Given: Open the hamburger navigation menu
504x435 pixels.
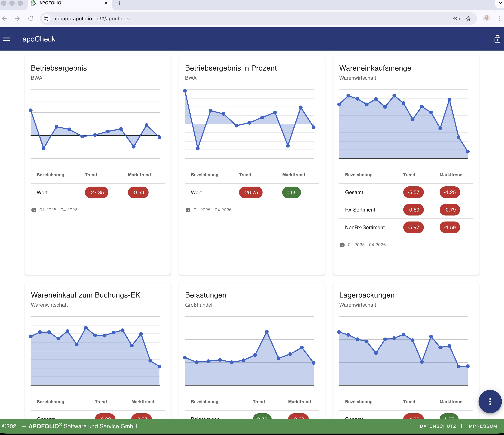Looking at the screenshot, I should click(7, 39).
